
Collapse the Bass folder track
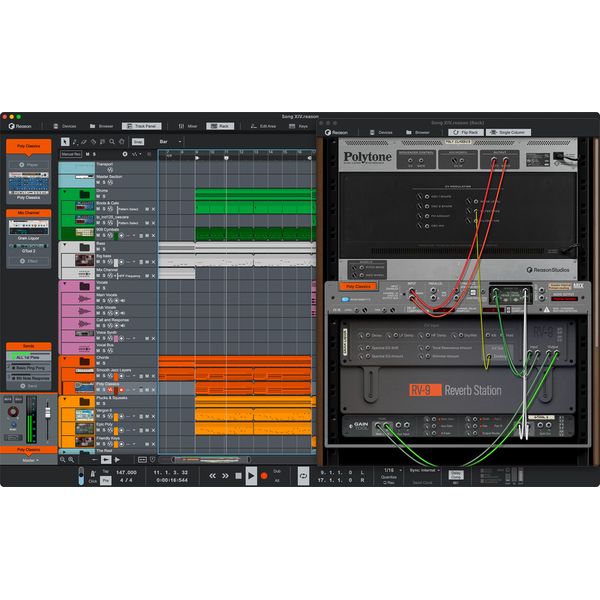pos(65,244)
